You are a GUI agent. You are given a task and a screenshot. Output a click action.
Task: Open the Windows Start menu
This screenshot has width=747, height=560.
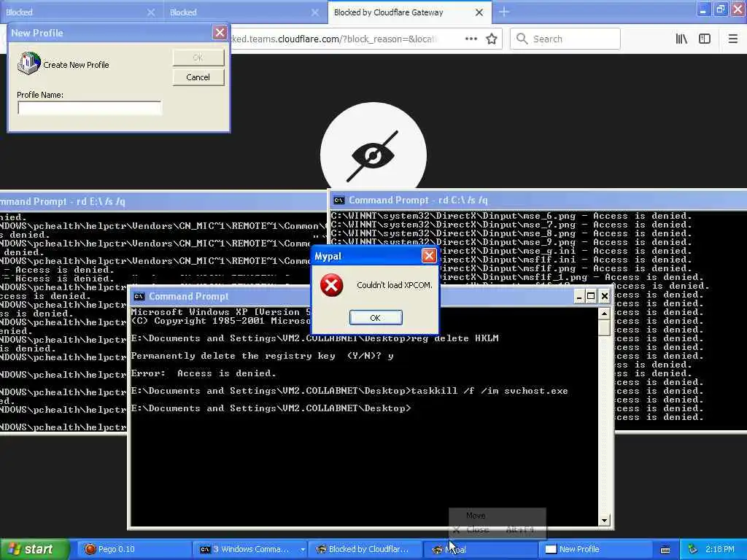[35, 549]
